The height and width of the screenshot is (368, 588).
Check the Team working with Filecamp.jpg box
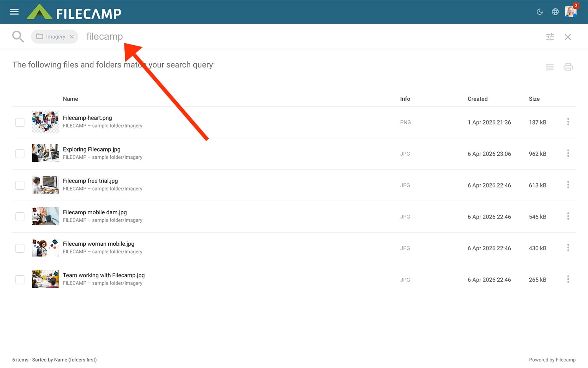pos(20,280)
